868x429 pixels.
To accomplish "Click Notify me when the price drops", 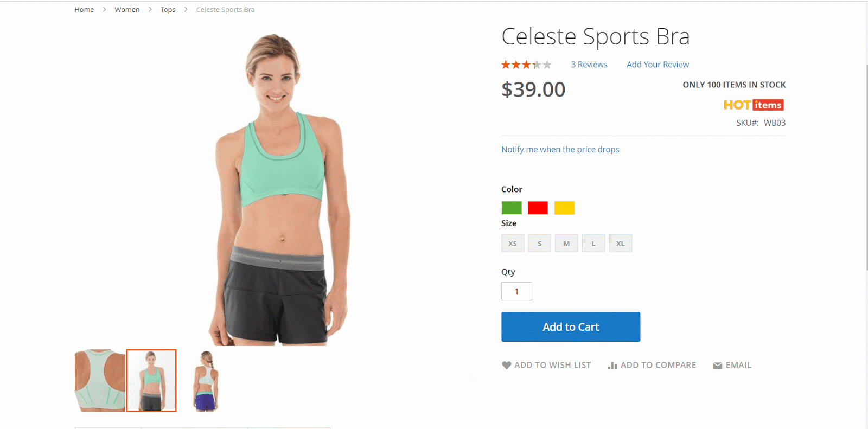I will (560, 149).
